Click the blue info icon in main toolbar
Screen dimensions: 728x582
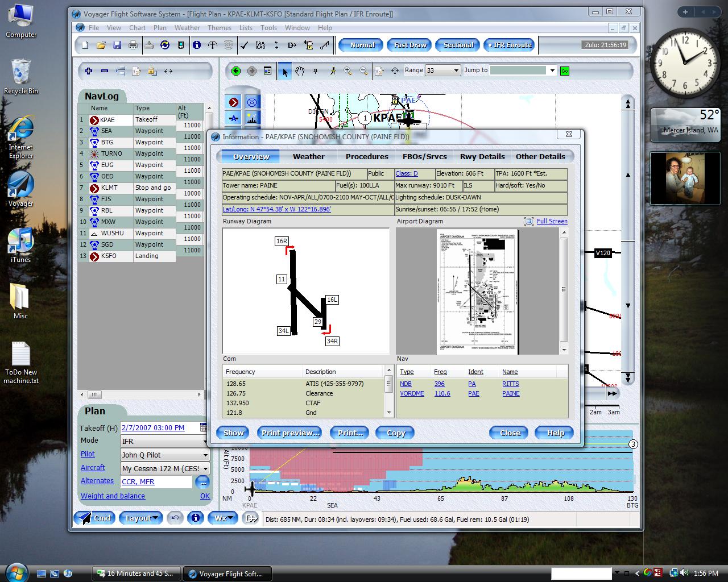(x=197, y=45)
